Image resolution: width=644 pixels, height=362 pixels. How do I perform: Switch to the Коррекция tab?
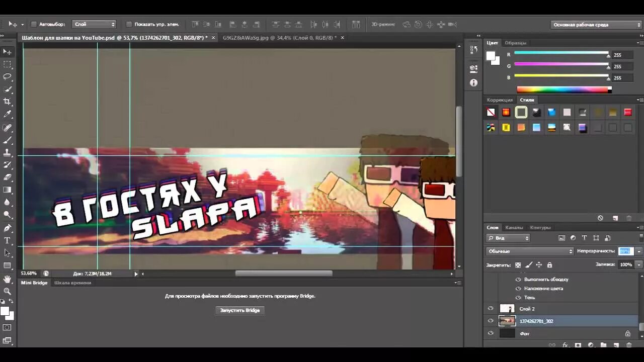pyautogui.click(x=500, y=100)
